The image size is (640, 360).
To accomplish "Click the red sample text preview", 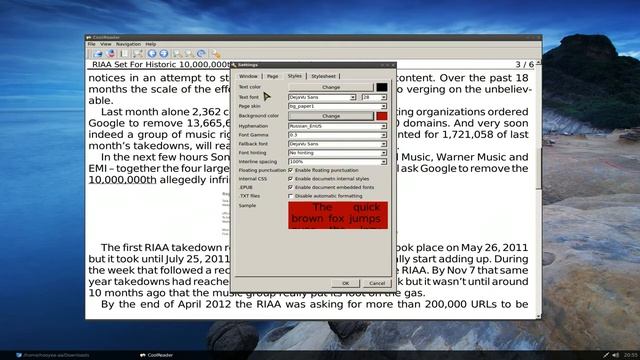I will click(x=338, y=215).
